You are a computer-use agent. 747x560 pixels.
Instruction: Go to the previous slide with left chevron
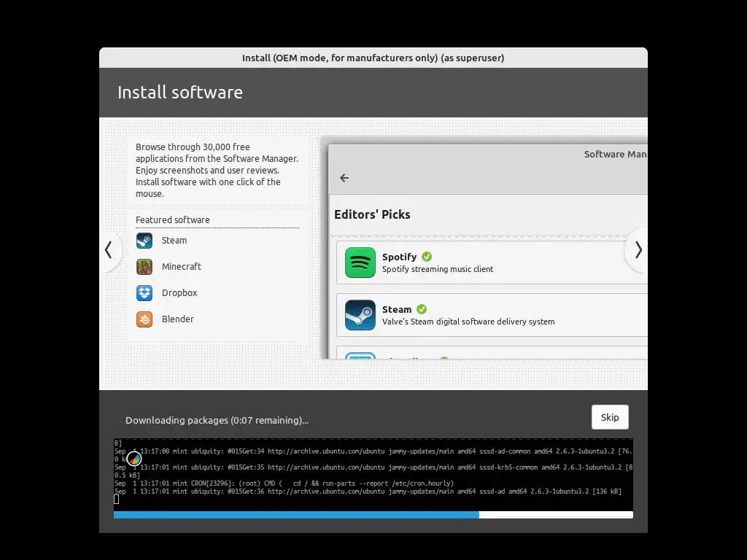(x=109, y=249)
